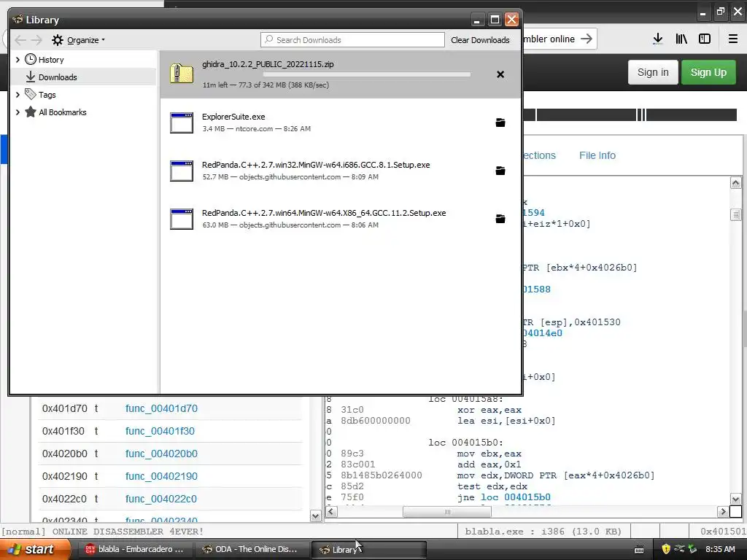Cancel the ghidra zip download
Screen dimensions: 747x560
[500, 74]
